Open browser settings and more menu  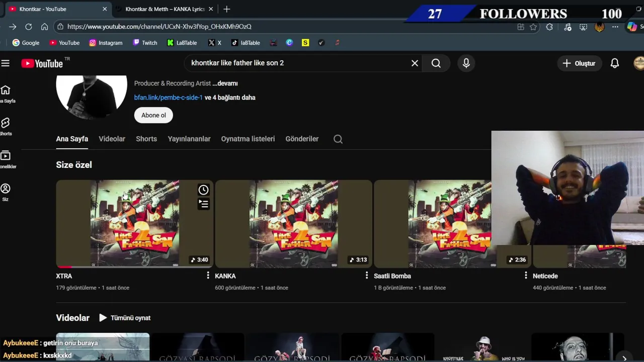click(x=615, y=27)
